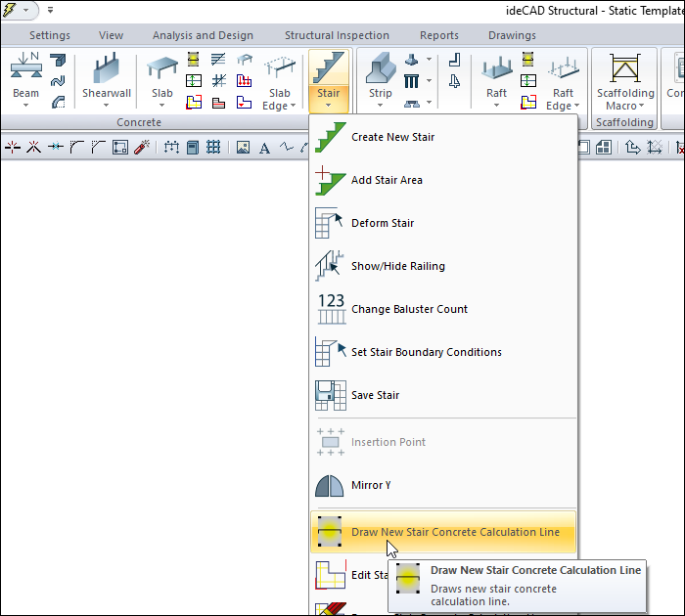The height and width of the screenshot is (616, 685).
Task: Click the lightning bolt application icon
Action: pos(9,10)
